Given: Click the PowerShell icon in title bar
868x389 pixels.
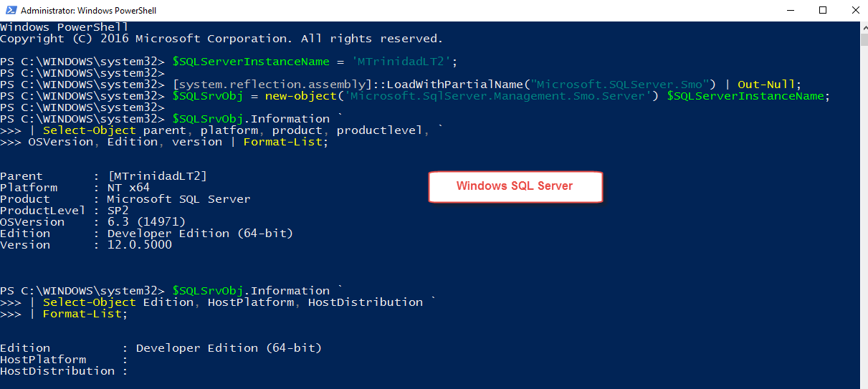Looking at the screenshot, I should (x=10, y=10).
